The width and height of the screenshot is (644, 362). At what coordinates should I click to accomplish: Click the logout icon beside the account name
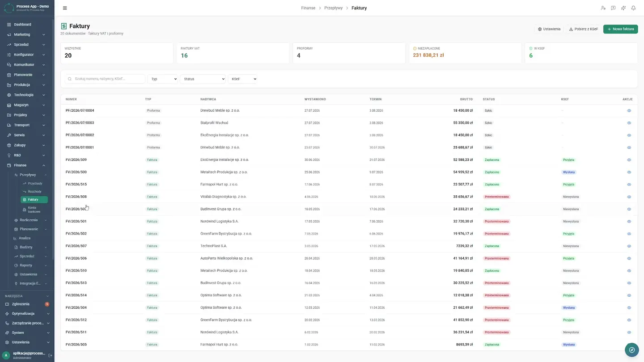tap(50, 355)
